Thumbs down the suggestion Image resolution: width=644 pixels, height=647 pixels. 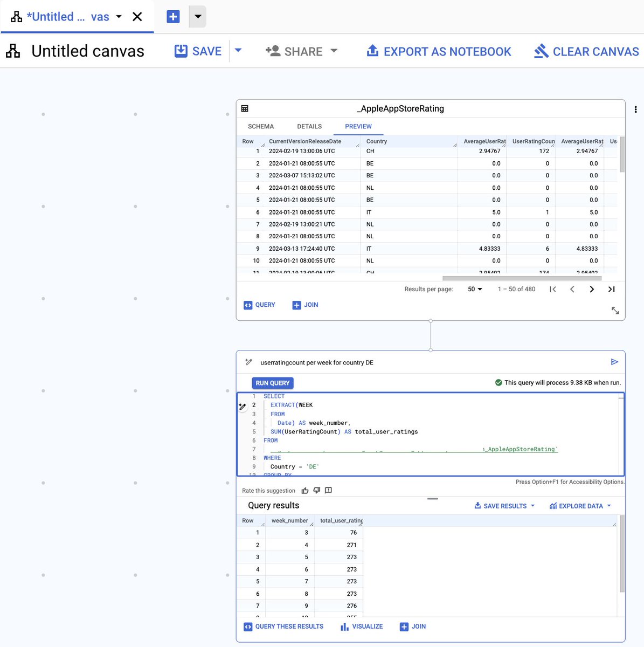tap(317, 491)
